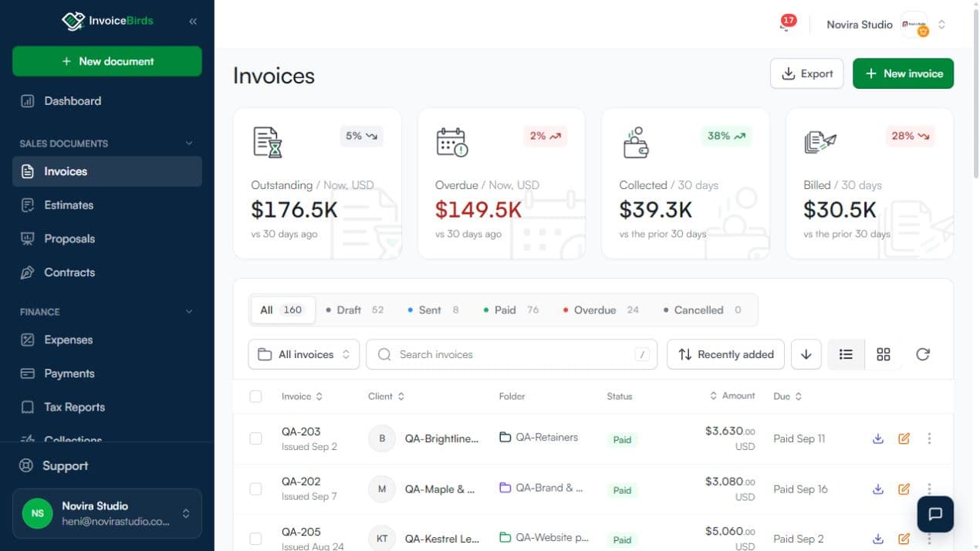Screen dimensions: 980x551
Task: Click the KT avatar for QA-Kestrel client
Action: tap(382, 539)
